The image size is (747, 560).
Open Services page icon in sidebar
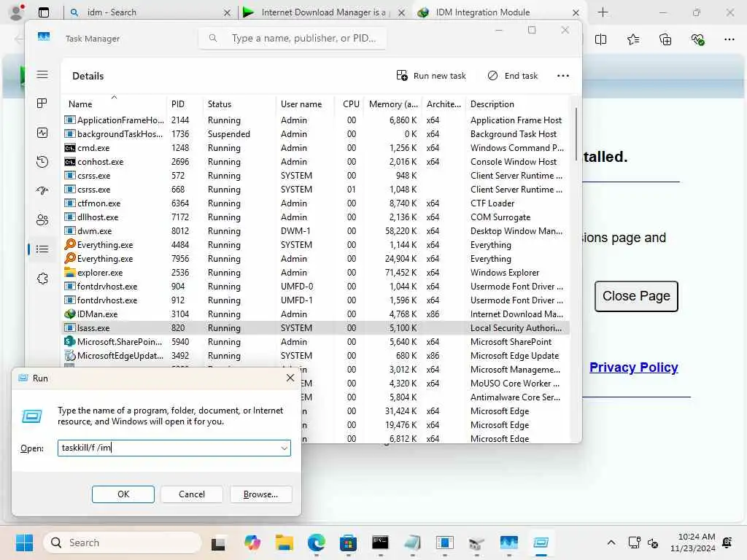coord(42,279)
